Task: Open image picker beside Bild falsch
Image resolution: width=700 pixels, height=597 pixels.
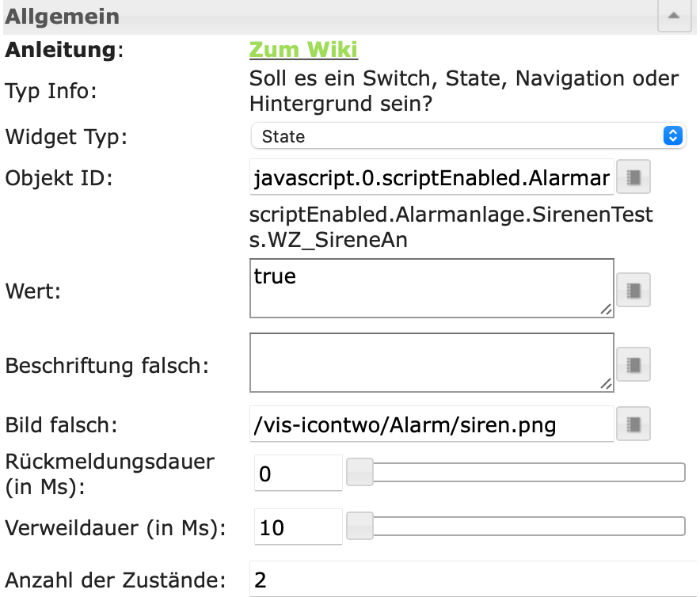Action: click(x=633, y=424)
